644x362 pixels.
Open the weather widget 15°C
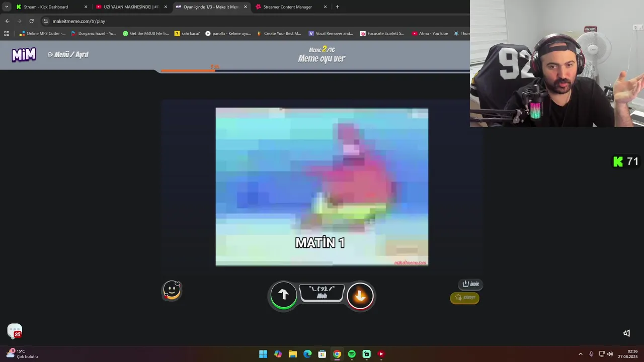[x=22, y=354]
